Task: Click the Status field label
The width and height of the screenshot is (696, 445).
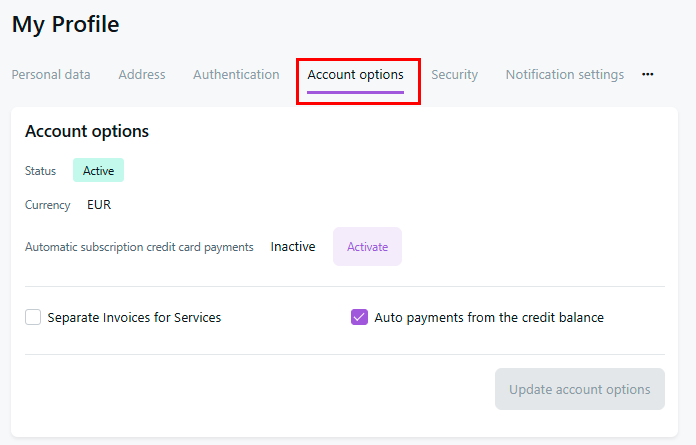Action: [41, 171]
